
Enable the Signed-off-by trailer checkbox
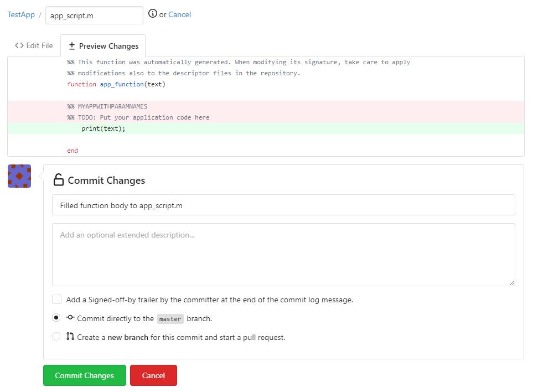click(x=56, y=300)
